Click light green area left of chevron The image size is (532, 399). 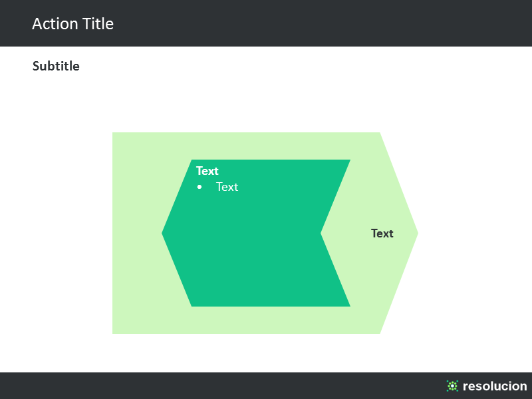click(136, 233)
